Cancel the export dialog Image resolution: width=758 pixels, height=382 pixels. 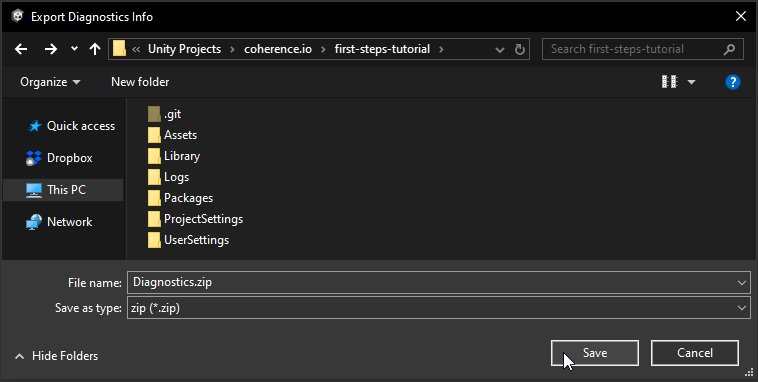coord(695,353)
